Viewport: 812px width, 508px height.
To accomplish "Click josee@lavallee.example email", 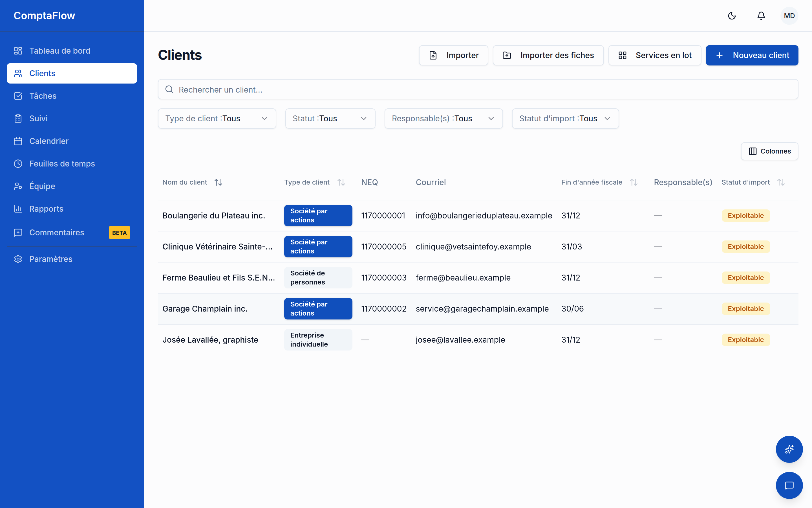I will coord(460,340).
